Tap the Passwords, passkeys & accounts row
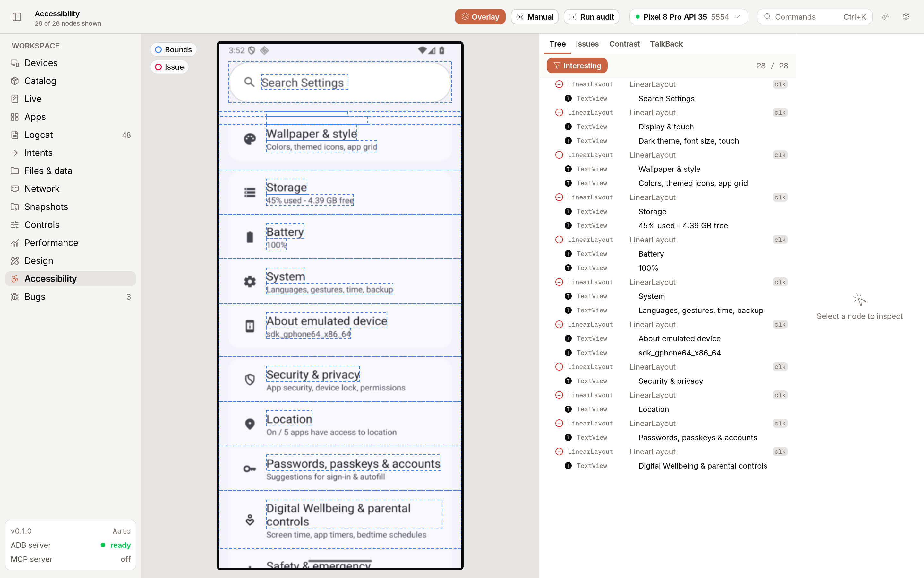This screenshot has width=924, height=578. tap(340, 468)
